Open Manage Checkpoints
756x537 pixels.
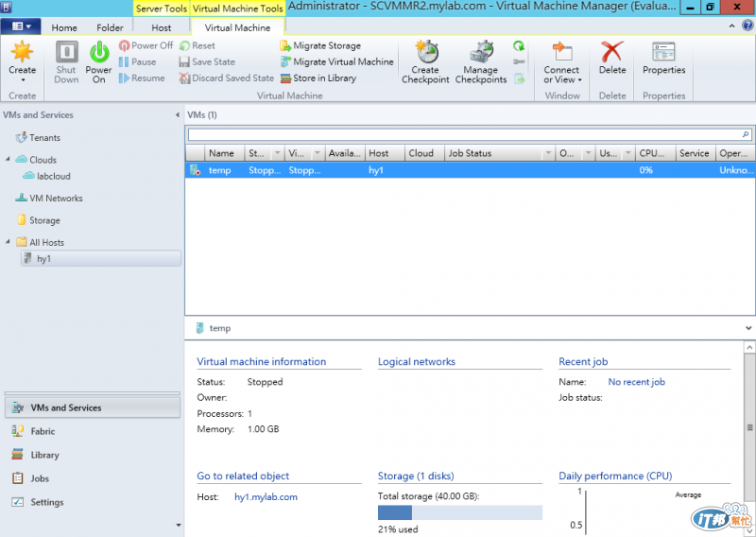(x=481, y=62)
